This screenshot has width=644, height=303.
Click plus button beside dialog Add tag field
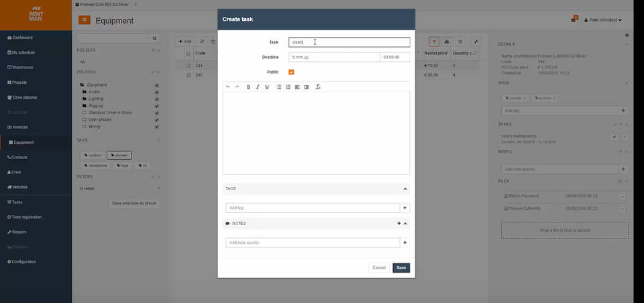(405, 208)
